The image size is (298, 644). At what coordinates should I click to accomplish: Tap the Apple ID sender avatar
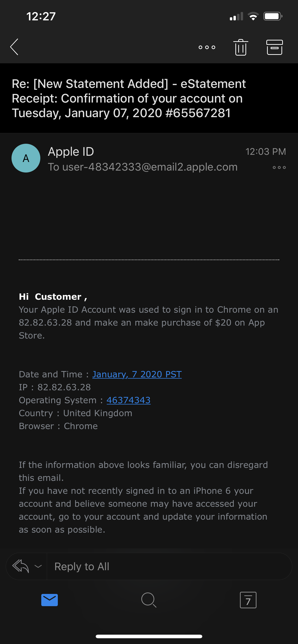[26, 158]
